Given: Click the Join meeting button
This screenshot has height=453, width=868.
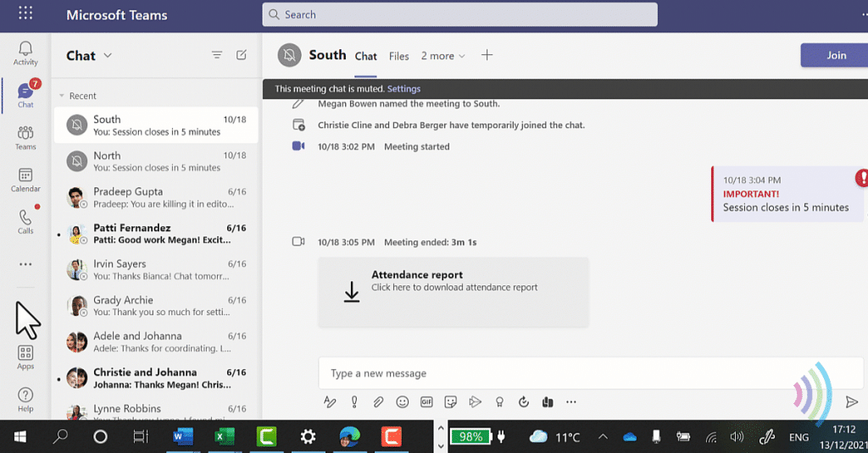Looking at the screenshot, I should pyautogui.click(x=834, y=55).
